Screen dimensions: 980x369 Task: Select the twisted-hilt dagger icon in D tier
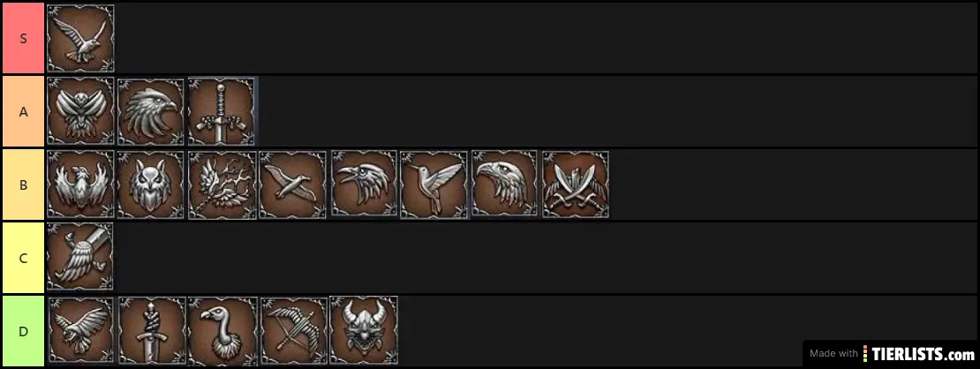(x=151, y=330)
